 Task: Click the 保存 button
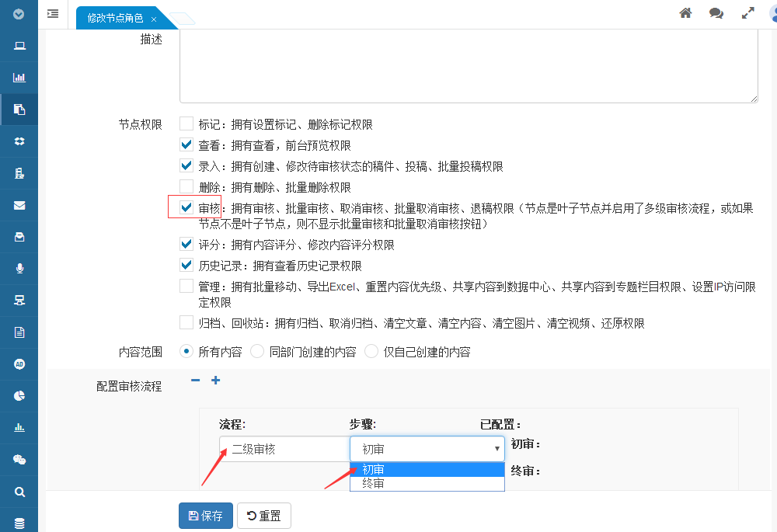point(206,516)
